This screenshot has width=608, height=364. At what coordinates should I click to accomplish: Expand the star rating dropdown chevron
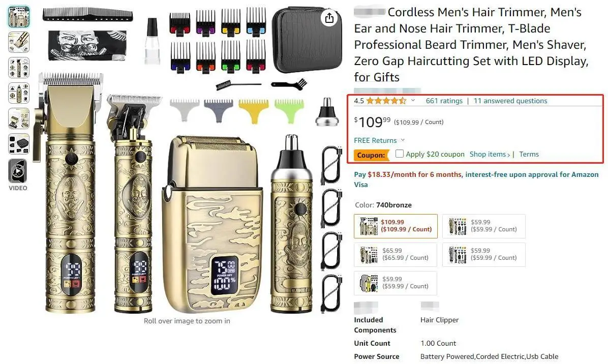coord(413,100)
